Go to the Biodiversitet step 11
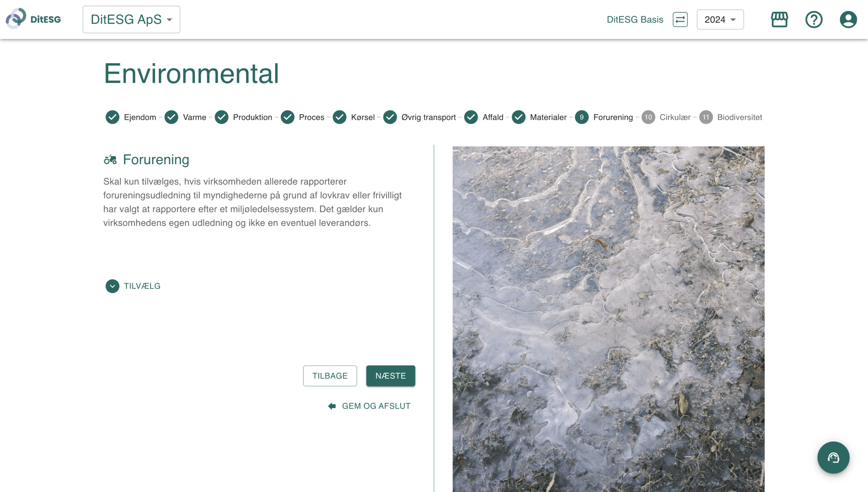This screenshot has width=868, height=492. coord(706,117)
